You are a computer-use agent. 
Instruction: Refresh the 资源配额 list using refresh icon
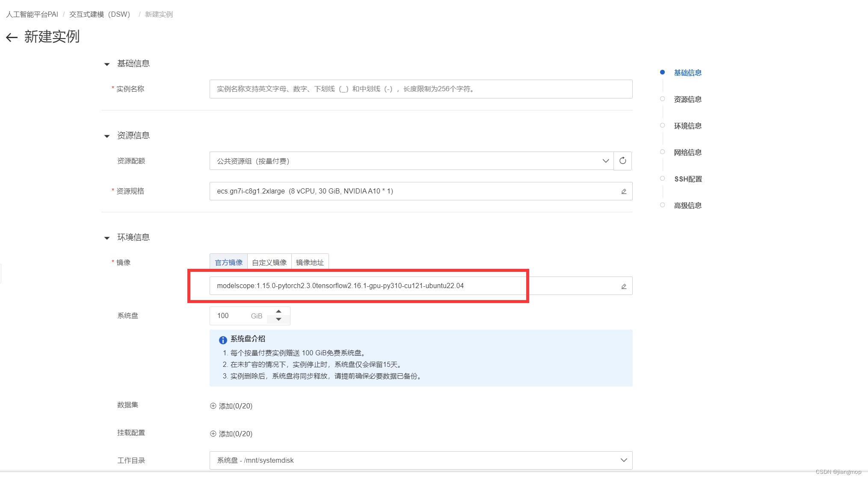click(623, 161)
